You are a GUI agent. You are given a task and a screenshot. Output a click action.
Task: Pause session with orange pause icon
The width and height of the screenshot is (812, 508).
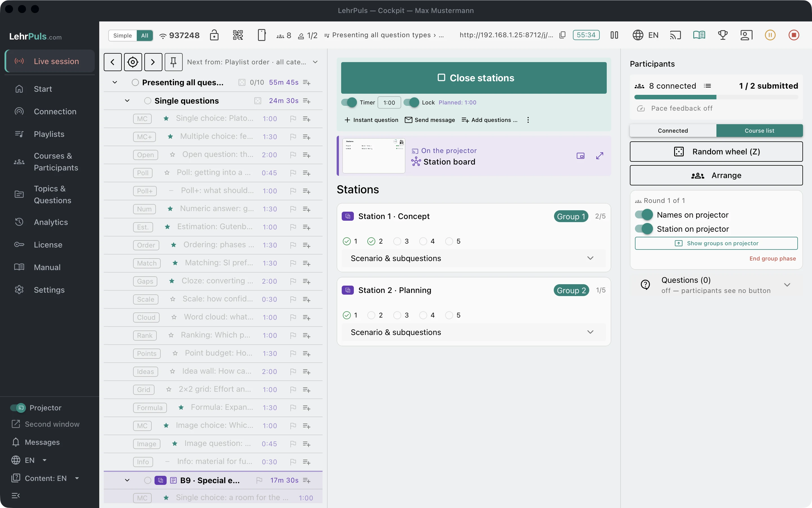coord(770,35)
